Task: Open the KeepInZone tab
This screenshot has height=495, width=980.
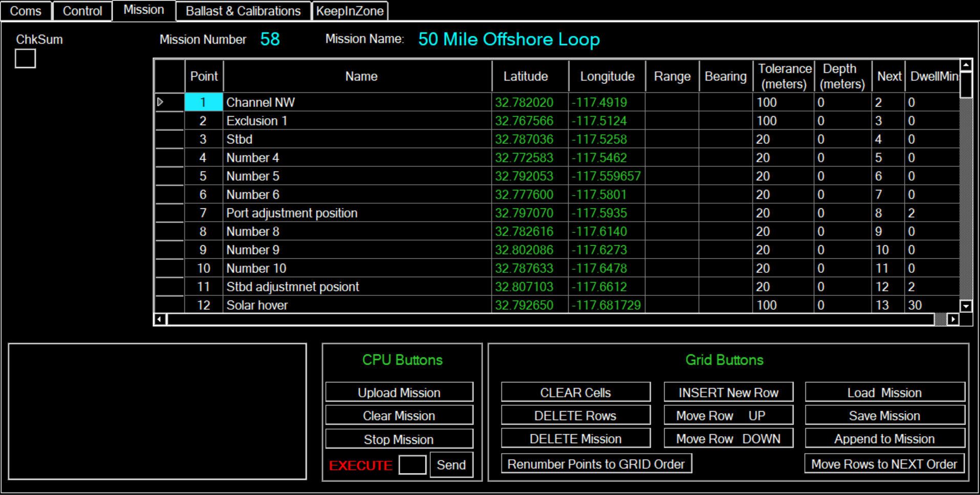Action: click(x=350, y=11)
